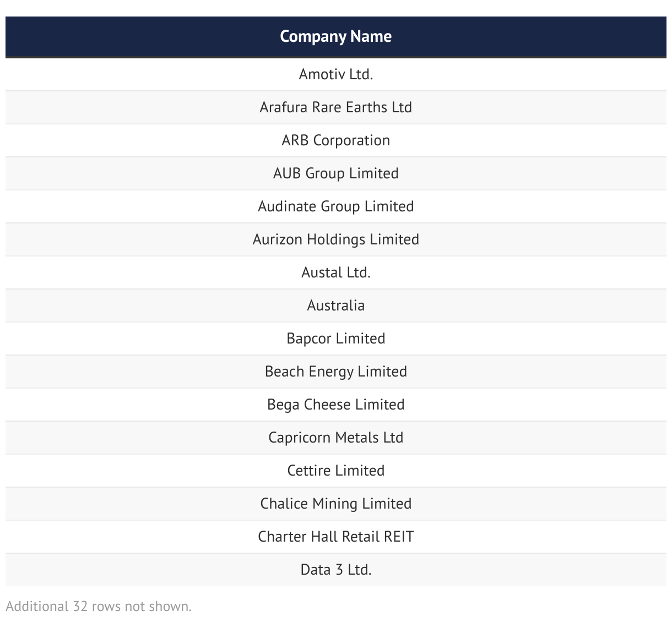Choose Audinate Group Limited
This screenshot has height=622, width=672.
click(x=335, y=206)
